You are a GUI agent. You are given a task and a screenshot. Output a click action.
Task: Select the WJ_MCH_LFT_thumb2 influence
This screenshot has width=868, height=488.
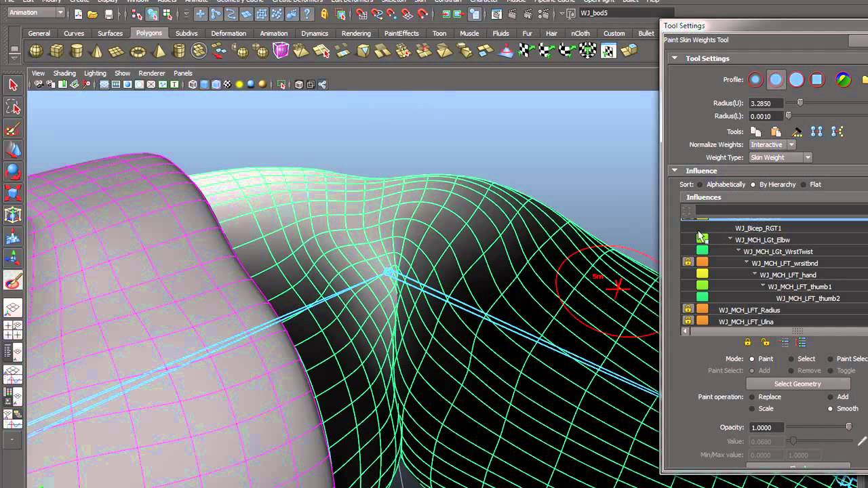click(808, 298)
